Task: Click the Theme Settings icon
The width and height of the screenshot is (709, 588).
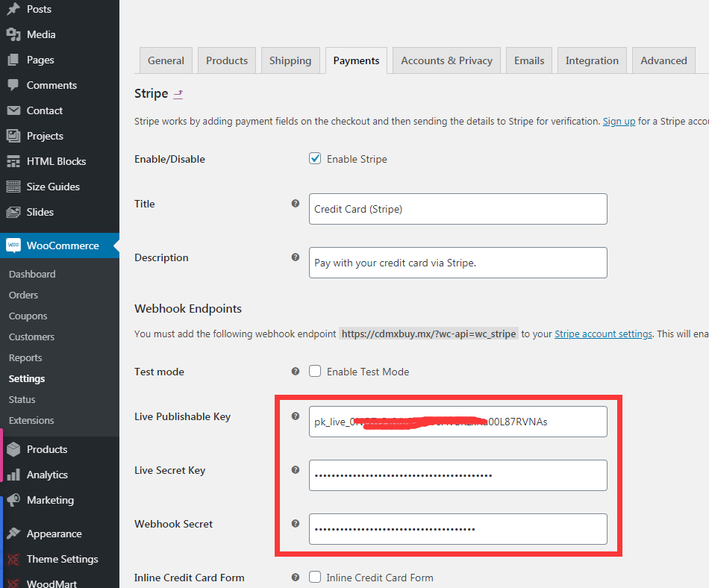Action: point(13,559)
